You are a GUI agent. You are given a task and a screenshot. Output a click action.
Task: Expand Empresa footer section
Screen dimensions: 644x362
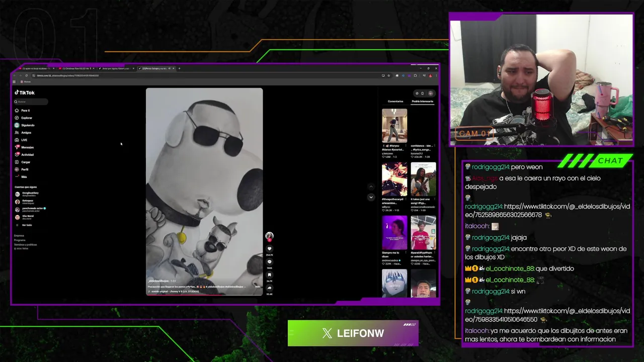(x=19, y=235)
